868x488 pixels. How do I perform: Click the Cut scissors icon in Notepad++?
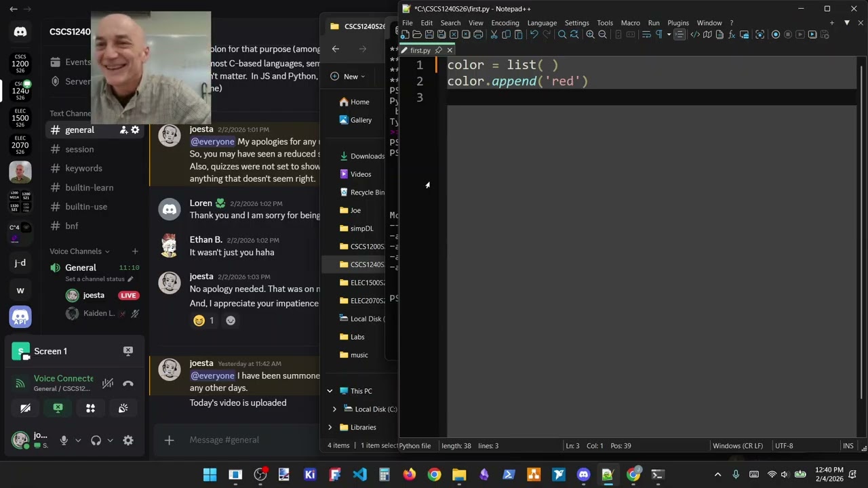(x=494, y=35)
